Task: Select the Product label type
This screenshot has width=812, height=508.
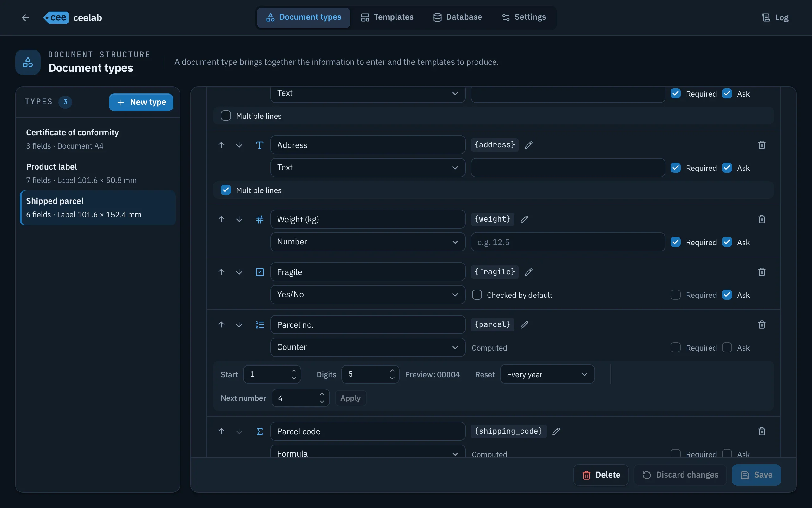Action: [x=98, y=173]
